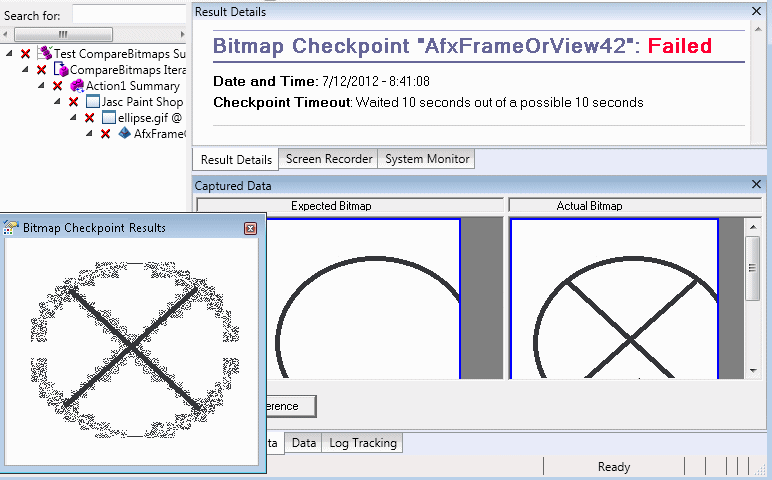Switch to the Screen Recorder tab

pyautogui.click(x=328, y=159)
